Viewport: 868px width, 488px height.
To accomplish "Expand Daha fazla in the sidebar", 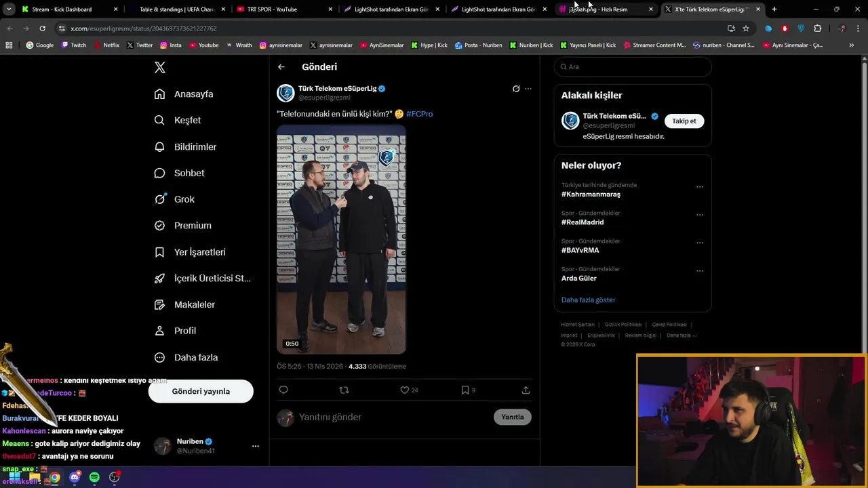I will [x=186, y=357].
